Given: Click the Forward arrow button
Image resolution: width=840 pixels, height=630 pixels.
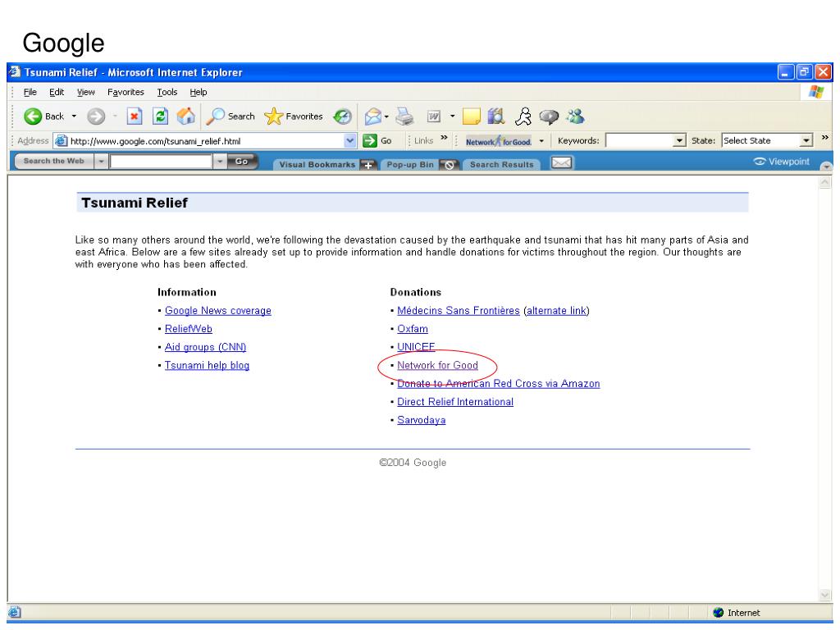Looking at the screenshot, I should pyautogui.click(x=96, y=116).
